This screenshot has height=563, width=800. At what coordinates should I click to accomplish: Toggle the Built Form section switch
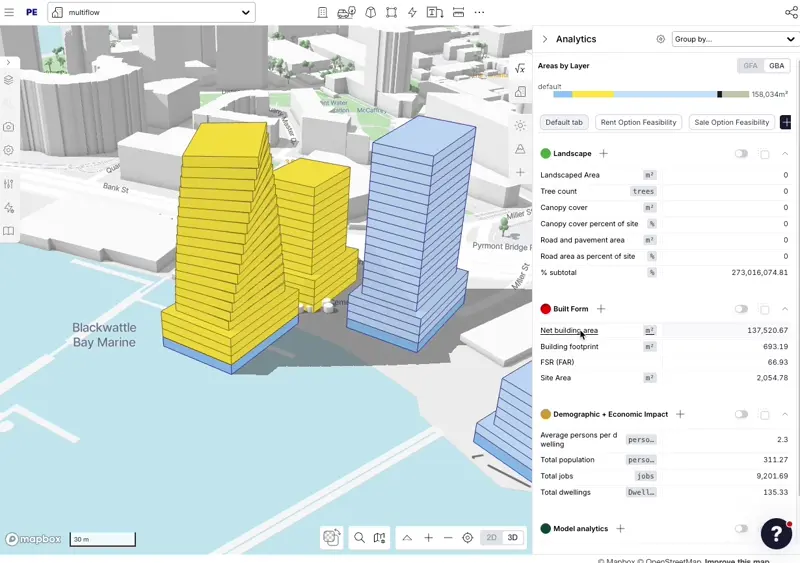(741, 309)
